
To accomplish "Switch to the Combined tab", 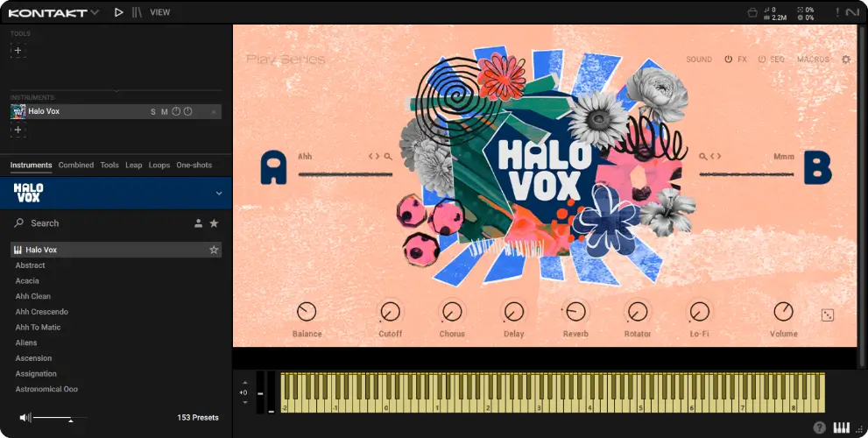I will [76, 165].
